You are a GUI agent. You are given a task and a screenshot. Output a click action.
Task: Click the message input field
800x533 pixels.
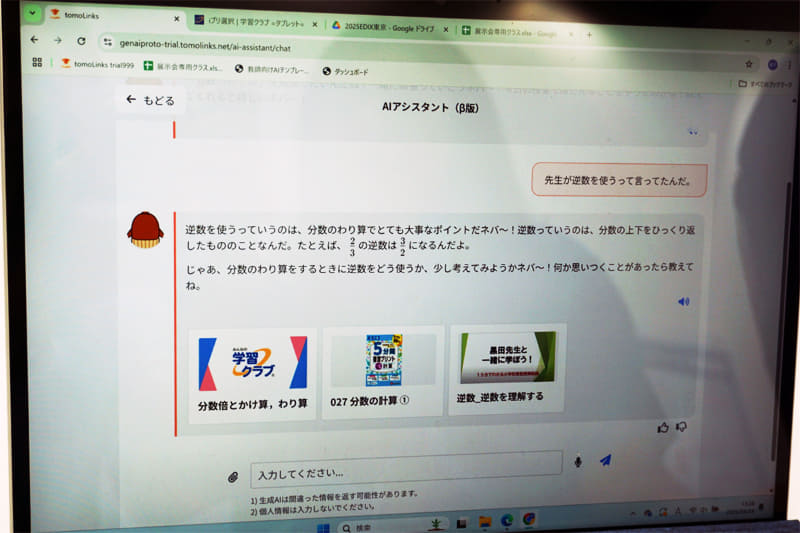tap(406, 470)
